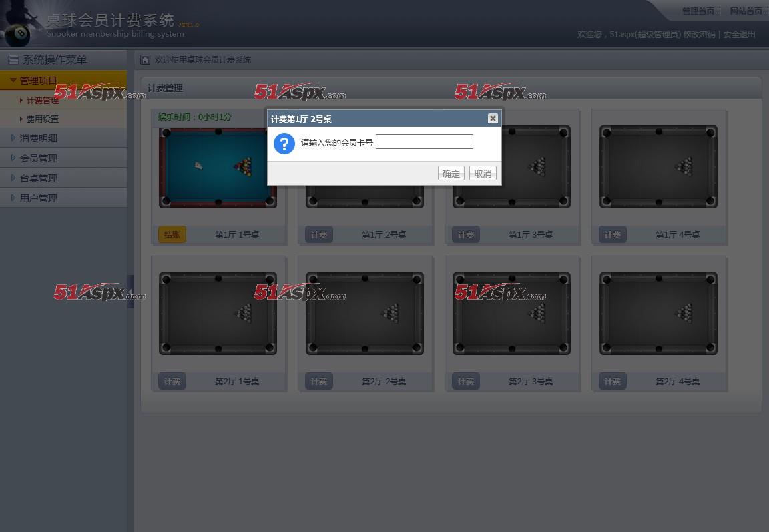Click the 计费管理 panel heading
The image size is (769, 532).
[165, 88]
